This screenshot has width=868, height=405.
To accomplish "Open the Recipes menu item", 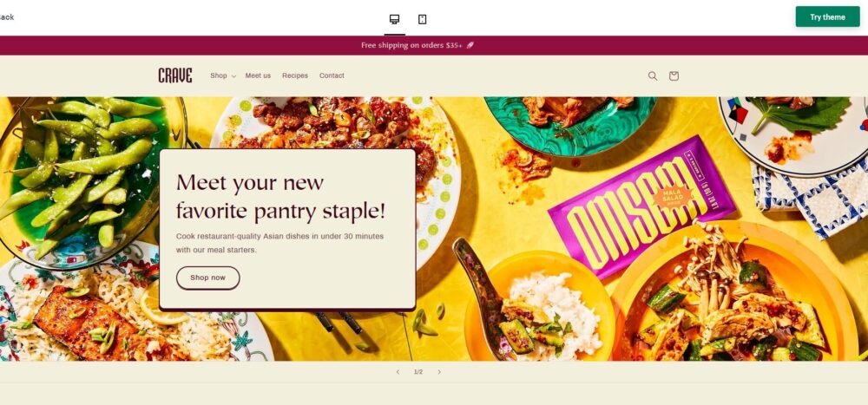I will pyautogui.click(x=295, y=75).
